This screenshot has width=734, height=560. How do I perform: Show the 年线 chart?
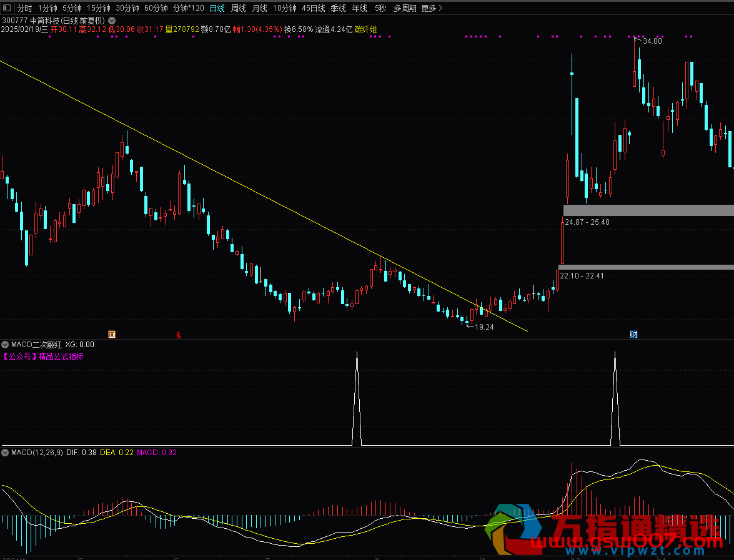360,8
